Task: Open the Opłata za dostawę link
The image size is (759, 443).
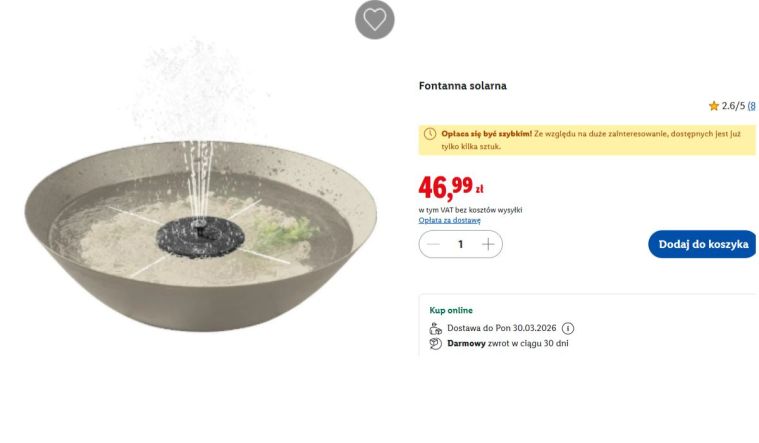Action: coord(449,220)
